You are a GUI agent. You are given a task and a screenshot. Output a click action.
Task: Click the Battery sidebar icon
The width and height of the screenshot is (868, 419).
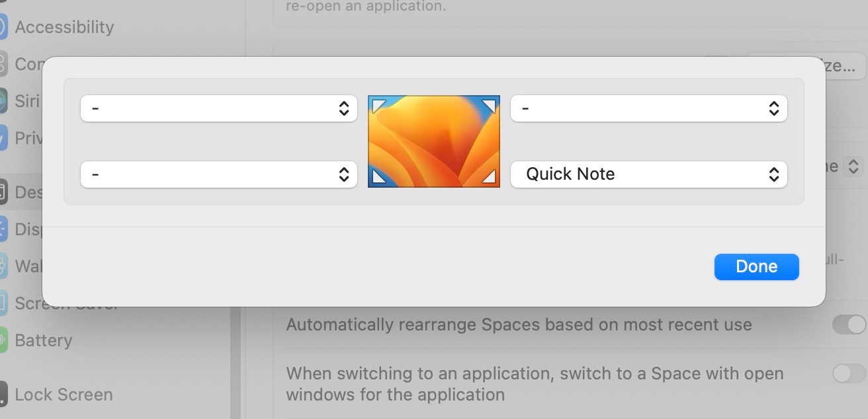(x=2, y=340)
